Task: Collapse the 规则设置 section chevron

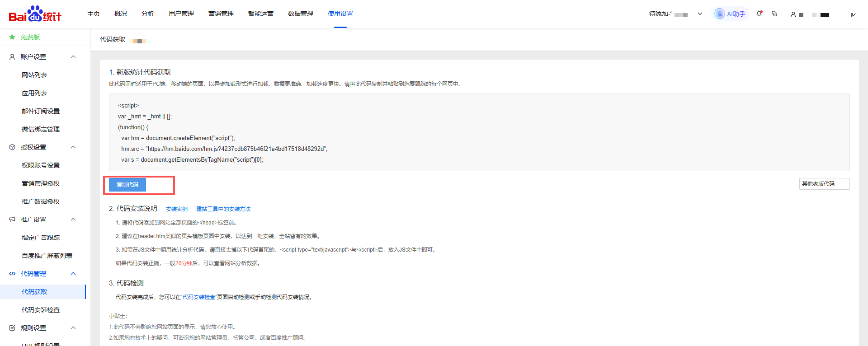Action: point(73,328)
